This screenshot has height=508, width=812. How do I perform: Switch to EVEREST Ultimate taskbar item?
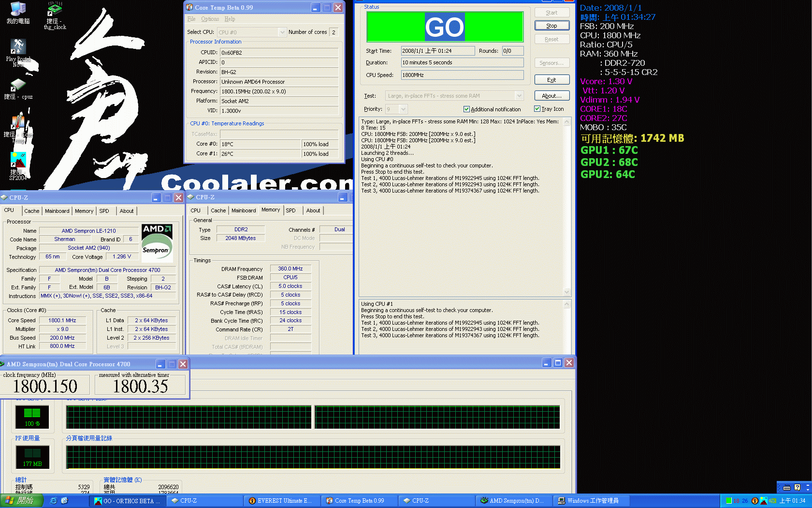click(281, 501)
